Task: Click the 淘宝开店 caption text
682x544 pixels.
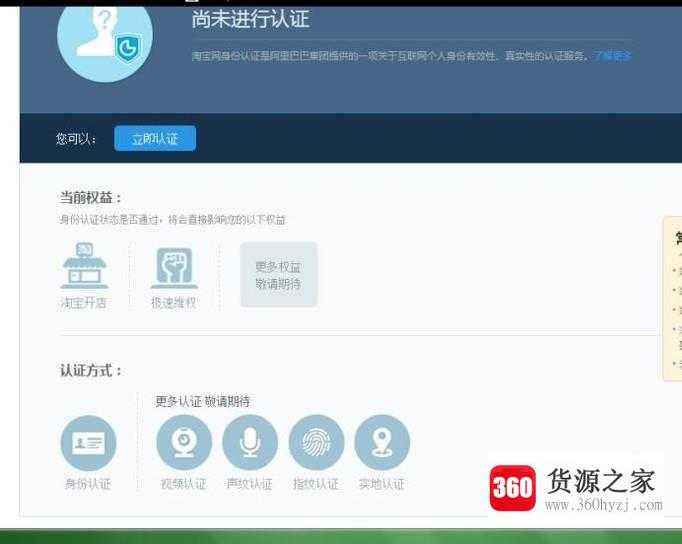Action: 84,303
